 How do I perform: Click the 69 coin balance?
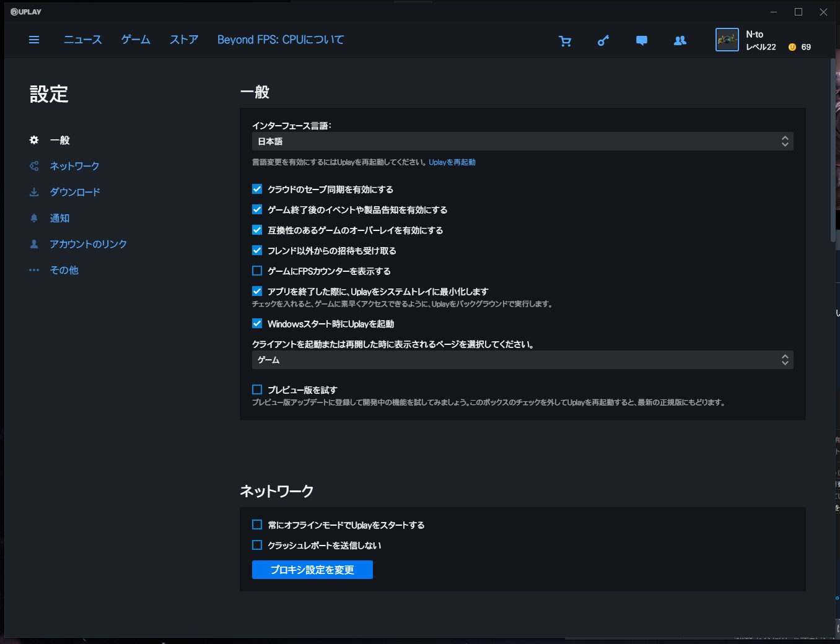click(806, 47)
